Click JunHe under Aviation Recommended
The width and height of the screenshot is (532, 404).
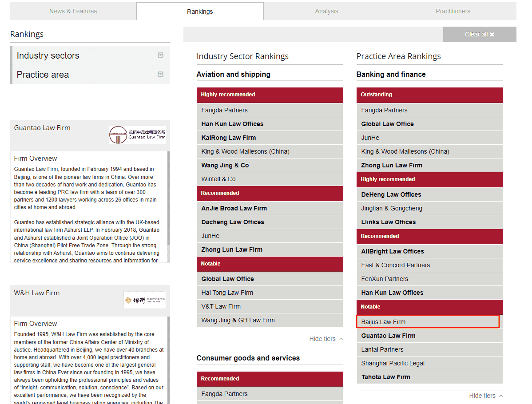coord(270,236)
